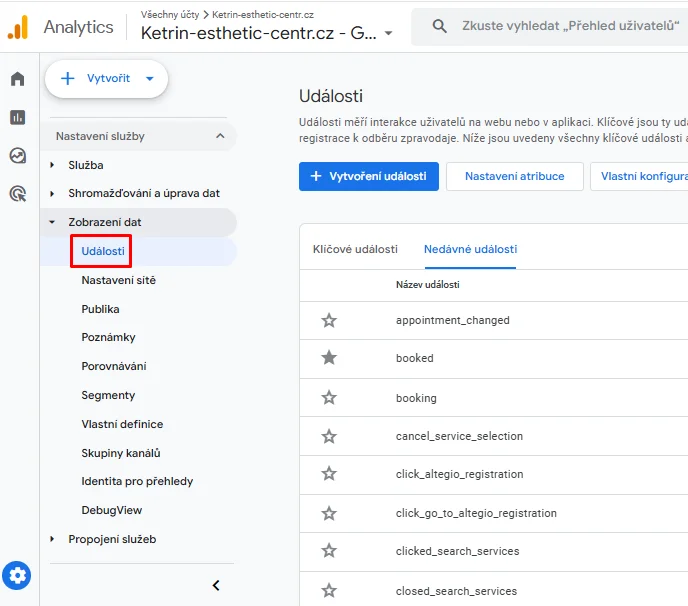This screenshot has width=688, height=606.
Task: Click Vlastní konfigurace button
Action: pos(639,176)
